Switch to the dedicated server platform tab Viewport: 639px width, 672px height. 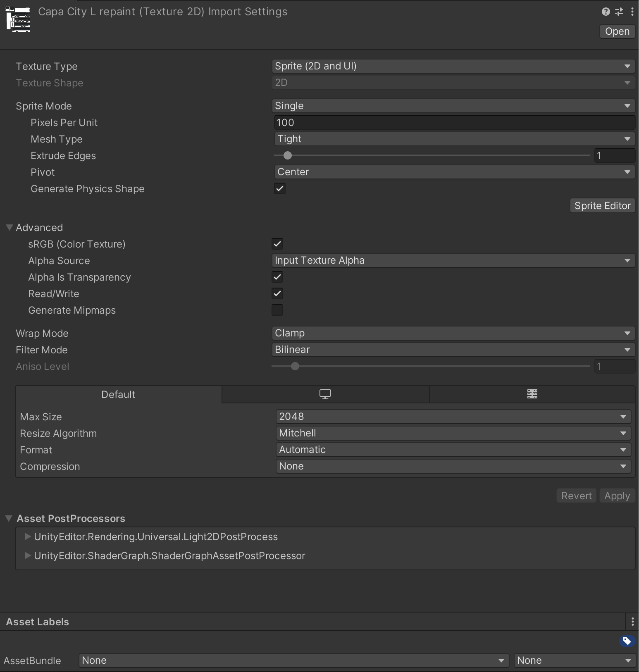532,394
